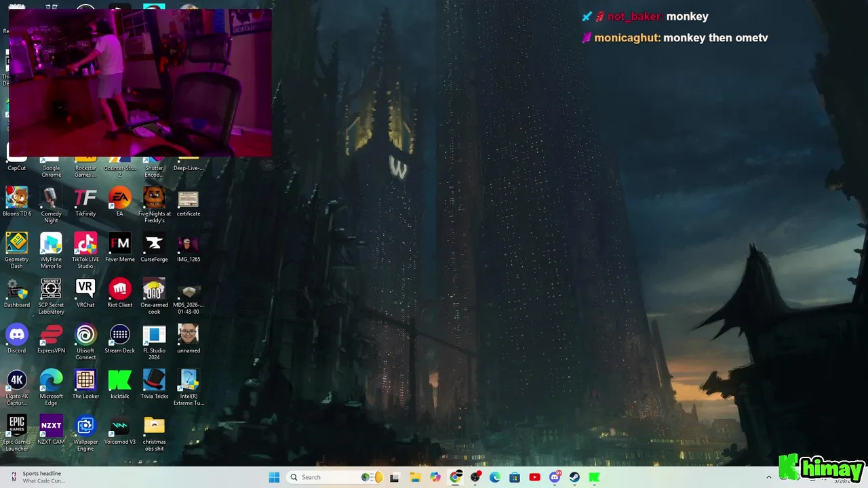The height and width of the screenshot is (488, 868).
Task: Open Task View from the taskbar
Action: (395, 477)
